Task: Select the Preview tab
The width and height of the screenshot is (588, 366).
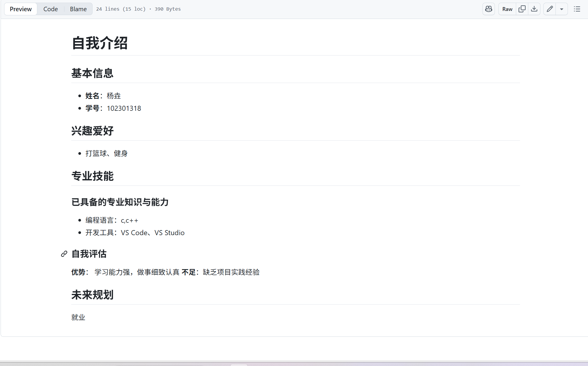Action: pos(20,9)
